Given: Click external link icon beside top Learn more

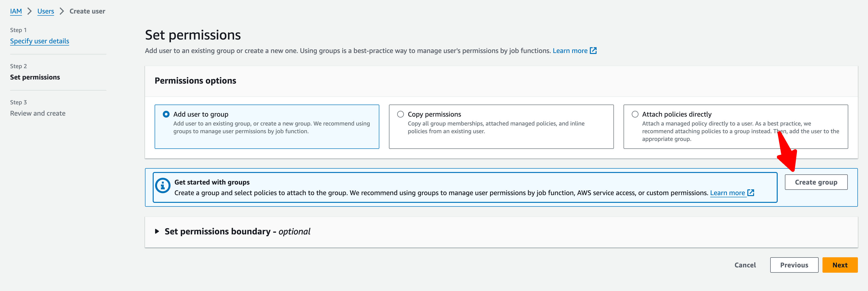Looking at the screenshot, I should coord(593,51).
